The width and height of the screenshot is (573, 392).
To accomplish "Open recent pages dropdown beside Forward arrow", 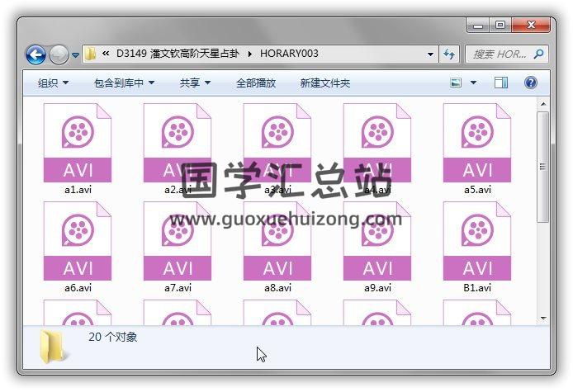I will (75, 55).
